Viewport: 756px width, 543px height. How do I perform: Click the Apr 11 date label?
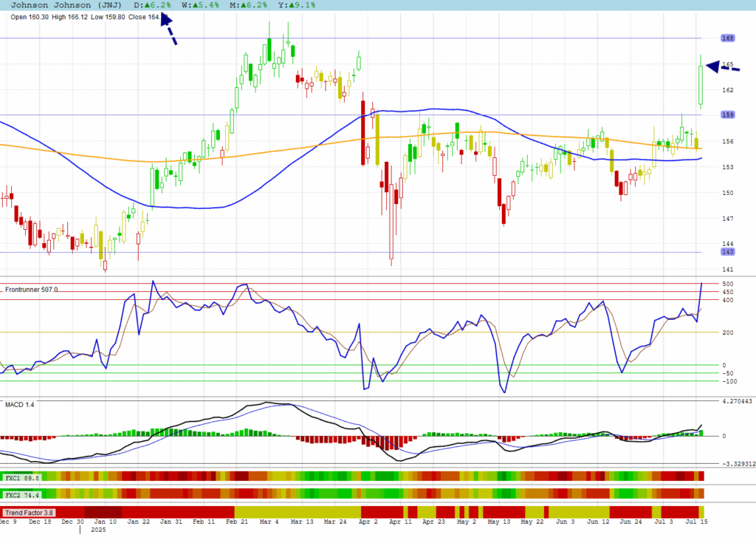(401, 522)
